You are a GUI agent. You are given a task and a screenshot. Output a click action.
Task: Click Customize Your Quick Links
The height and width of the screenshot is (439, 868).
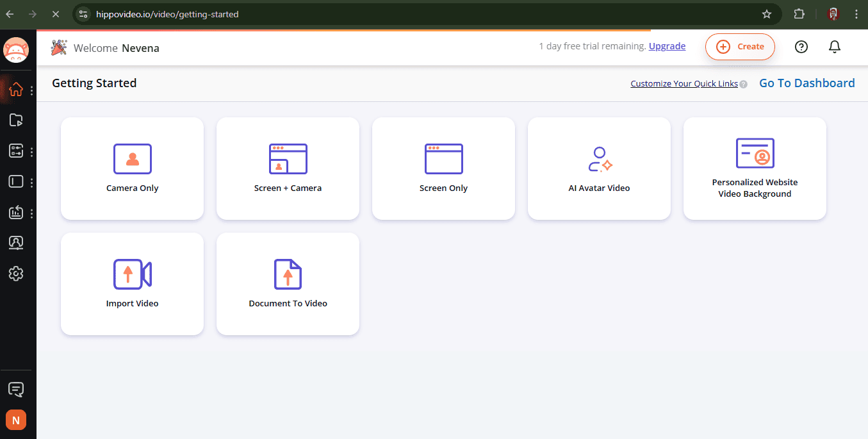pos(684,84)
